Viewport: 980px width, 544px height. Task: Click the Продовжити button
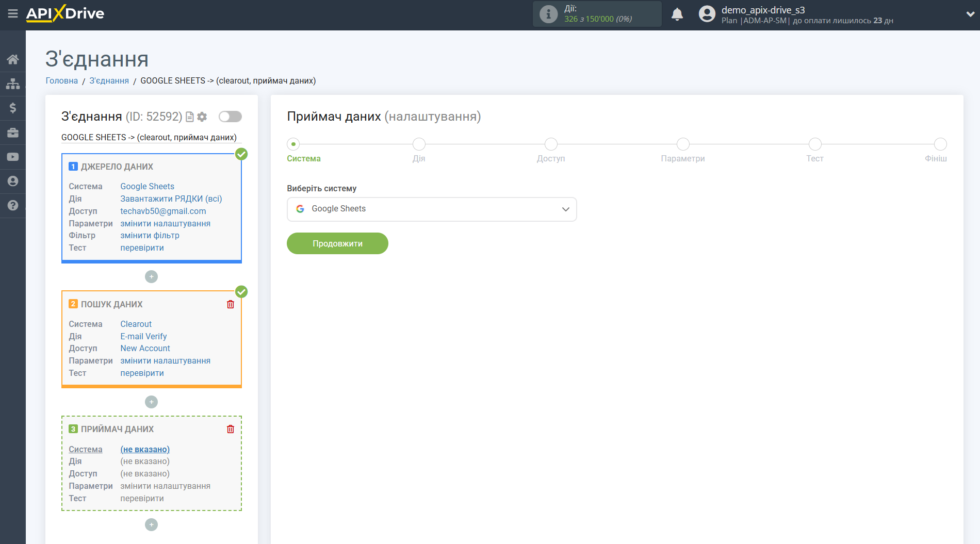click(x=337, y=243)
